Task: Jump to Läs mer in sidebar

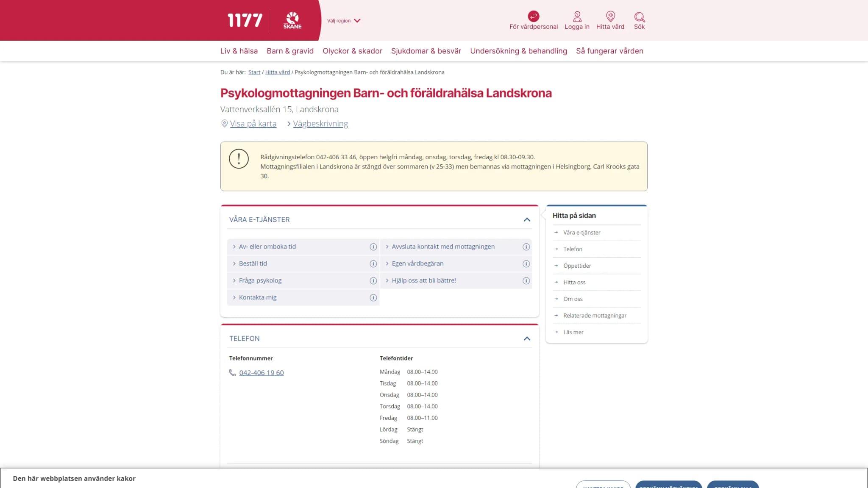Action: [x=573, y=332]
